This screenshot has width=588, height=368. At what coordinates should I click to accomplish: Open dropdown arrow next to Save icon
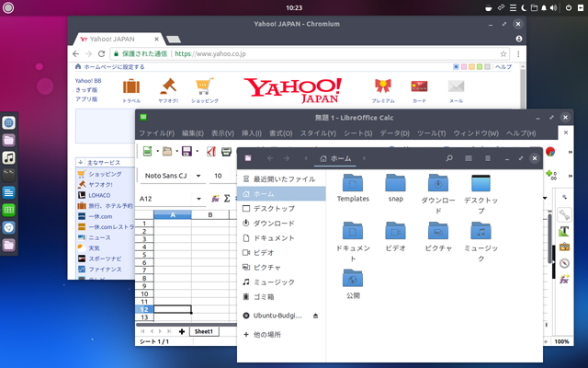click(198, 151)
